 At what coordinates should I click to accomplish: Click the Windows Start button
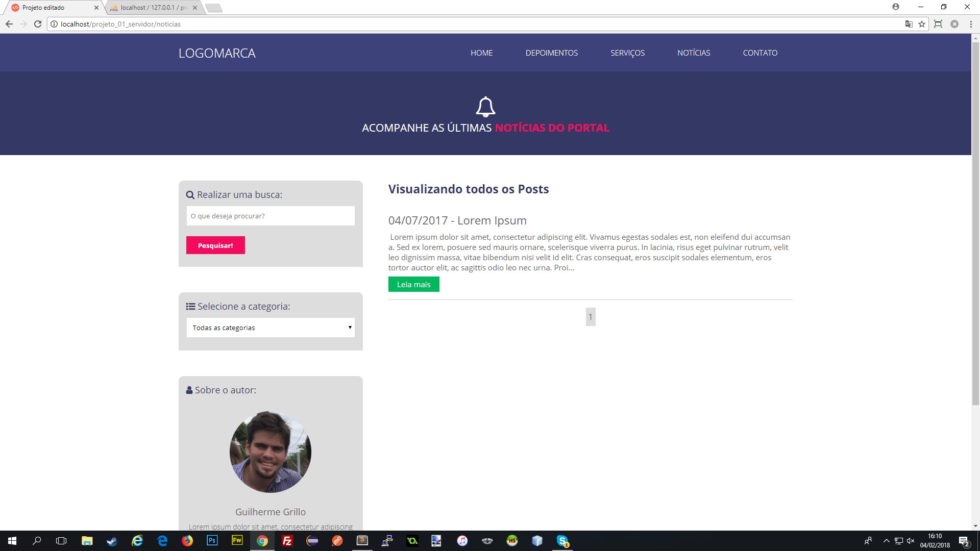click(12, 541)
